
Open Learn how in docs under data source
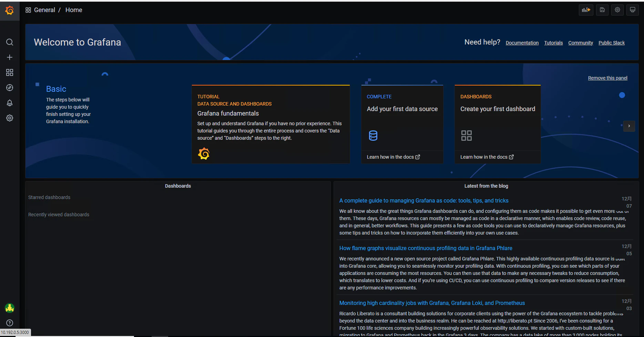[x=393, y=157]
